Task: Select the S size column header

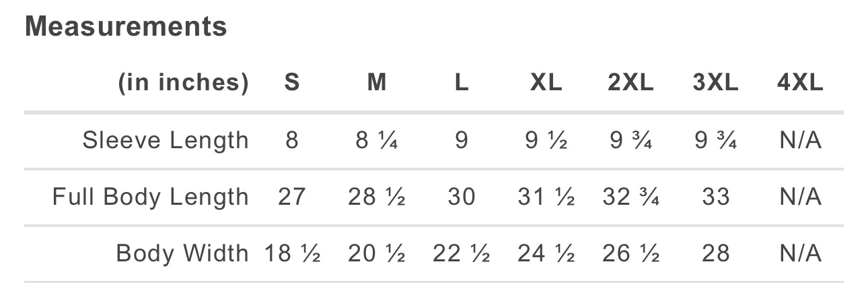Action: [291, 83]
